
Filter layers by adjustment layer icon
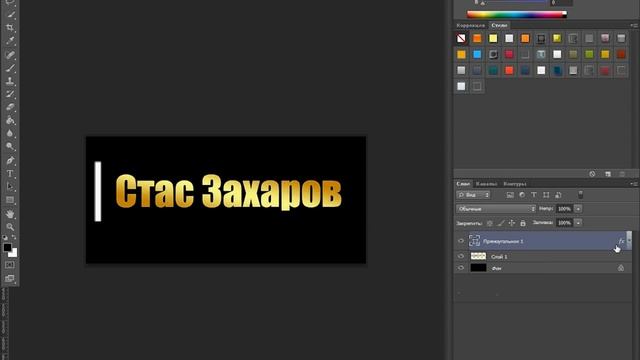522,195
